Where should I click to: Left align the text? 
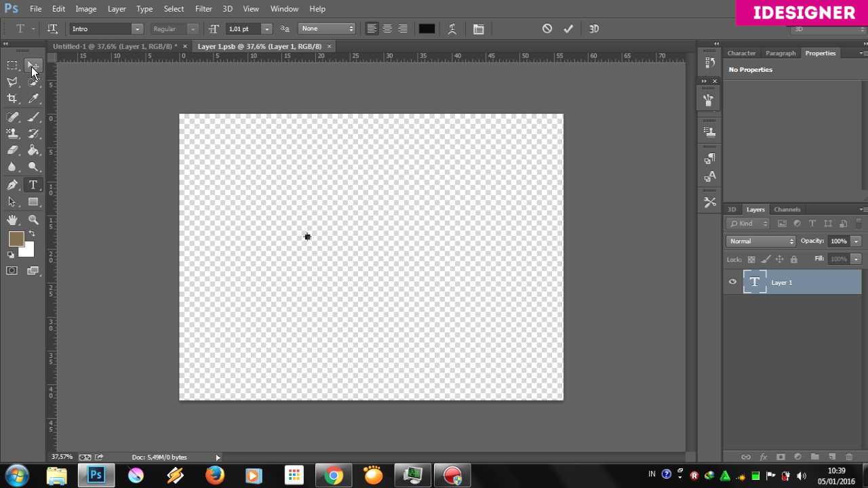click(x=372, y=28)
